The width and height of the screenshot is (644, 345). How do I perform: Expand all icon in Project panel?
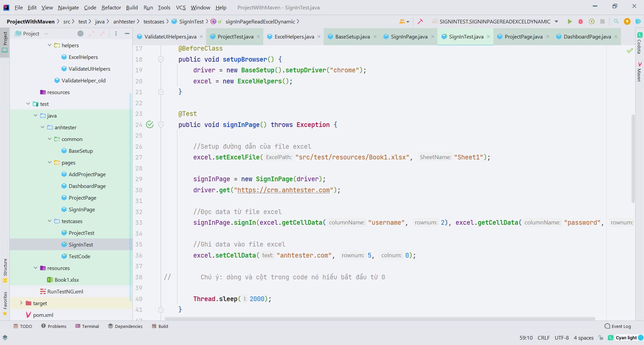pos(92,33)
